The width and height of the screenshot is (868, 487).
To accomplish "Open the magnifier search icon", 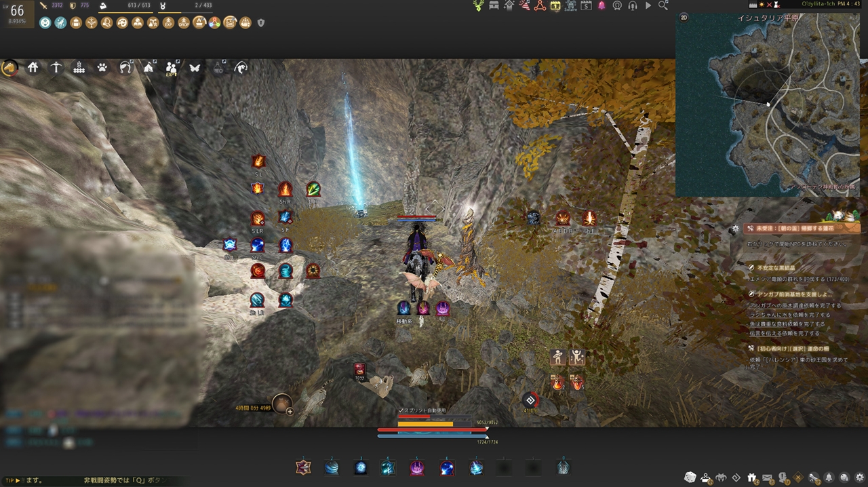I will 663,5.
